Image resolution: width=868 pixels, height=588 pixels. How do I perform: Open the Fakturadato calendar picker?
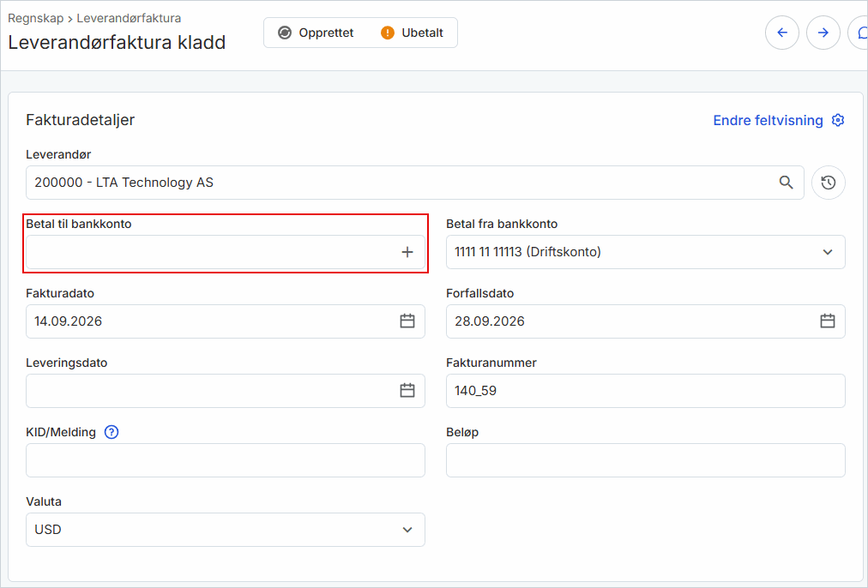click(407, 321)
